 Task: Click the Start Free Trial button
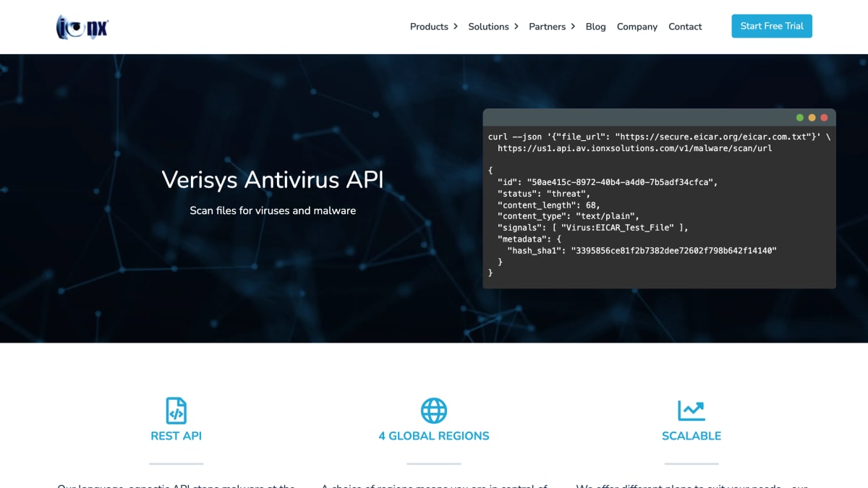772,26
